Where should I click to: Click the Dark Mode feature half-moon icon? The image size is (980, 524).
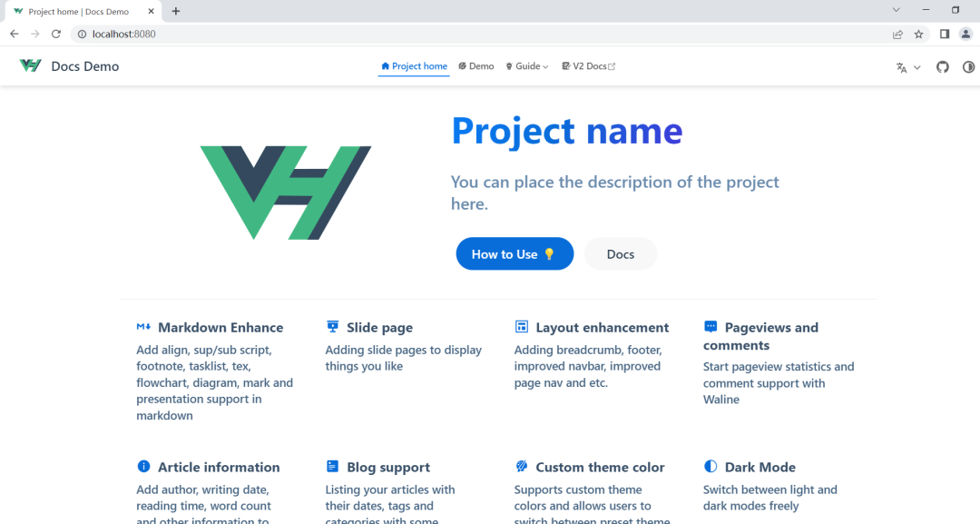point(710,466)
